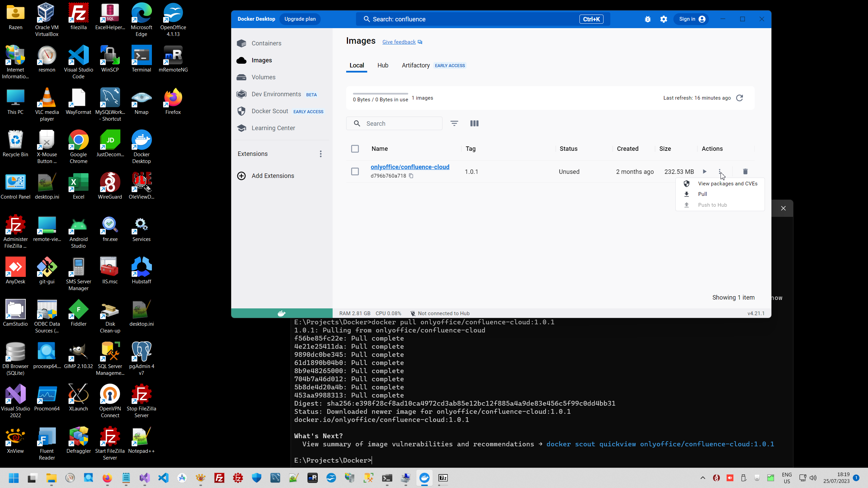Open the Give feedback link

[x=399, y=42]
